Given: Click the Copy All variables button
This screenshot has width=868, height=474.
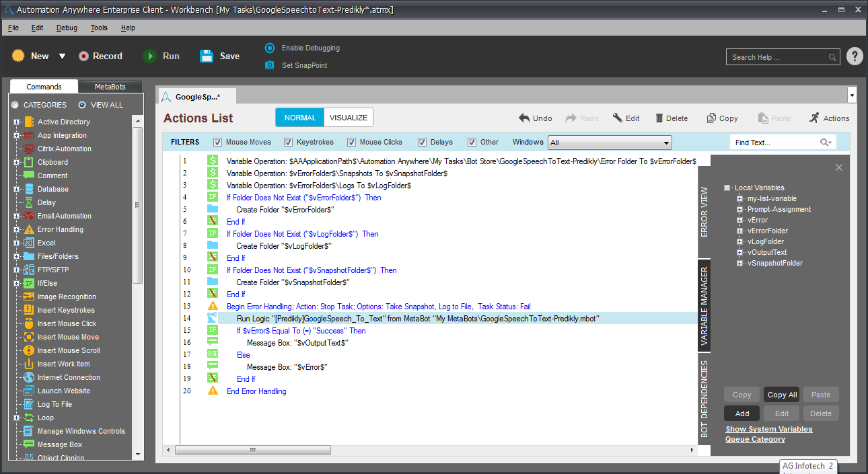Looking at the screenshot, I should [x=782, y=395].
